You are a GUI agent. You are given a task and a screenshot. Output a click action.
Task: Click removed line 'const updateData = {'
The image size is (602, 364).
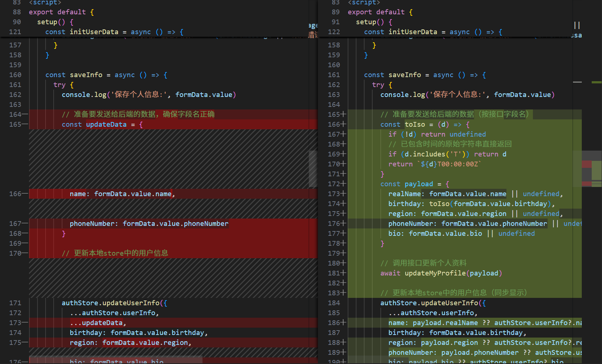(102, 125)
